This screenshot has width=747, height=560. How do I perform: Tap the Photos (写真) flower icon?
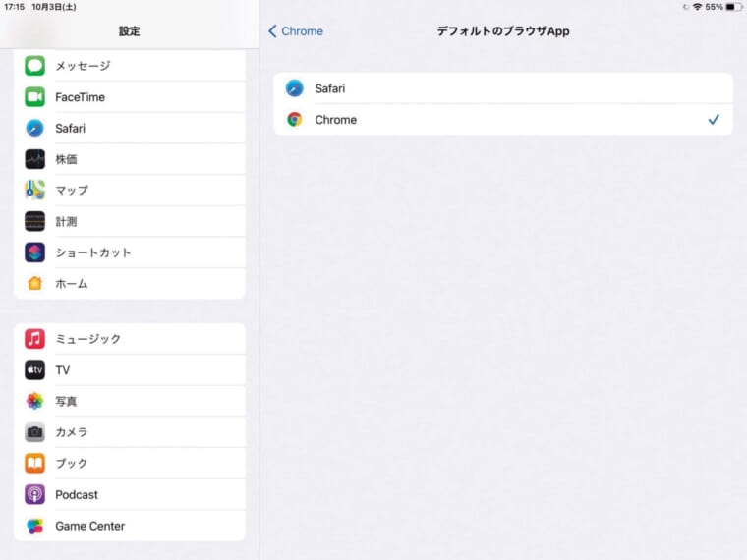[35, 401]
